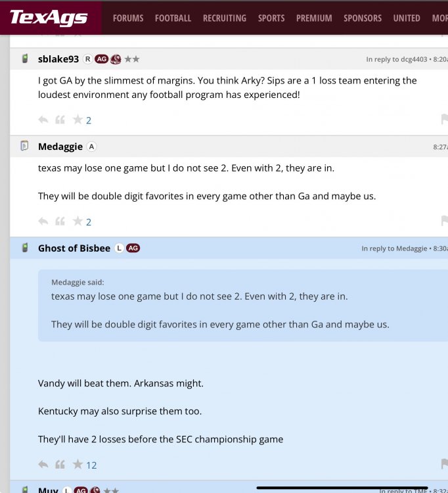448x493 pixels.
Task: Star Medaggie's post
Action: 78,222
